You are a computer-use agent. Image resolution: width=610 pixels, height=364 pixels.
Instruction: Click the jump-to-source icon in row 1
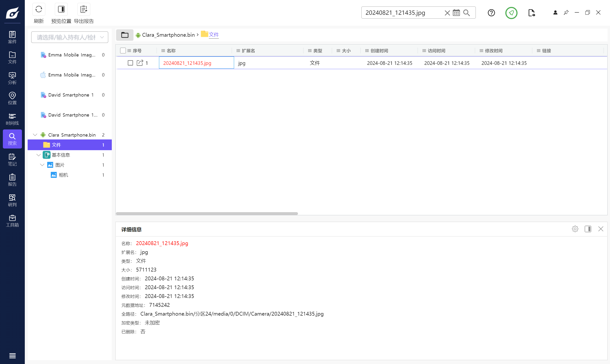pyautogui.click(x=139, y=63)
